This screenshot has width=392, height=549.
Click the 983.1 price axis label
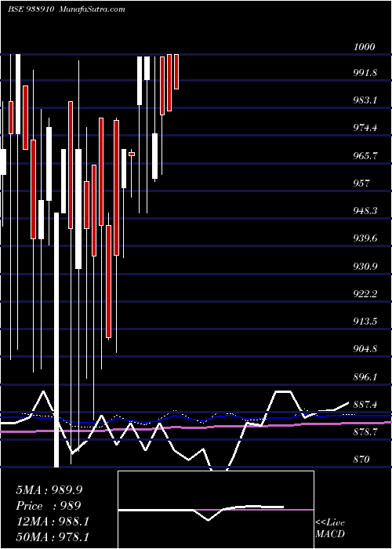coord(365,101)
